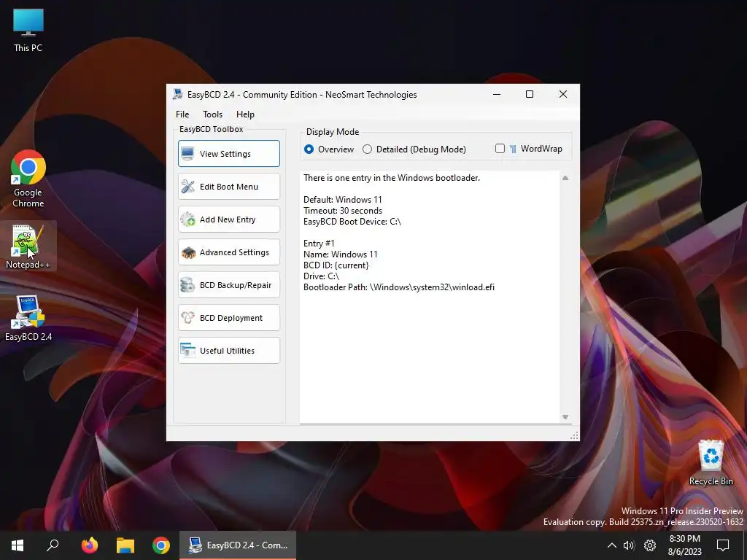
Task: Open the clock and date flyout
Action: 684,545
